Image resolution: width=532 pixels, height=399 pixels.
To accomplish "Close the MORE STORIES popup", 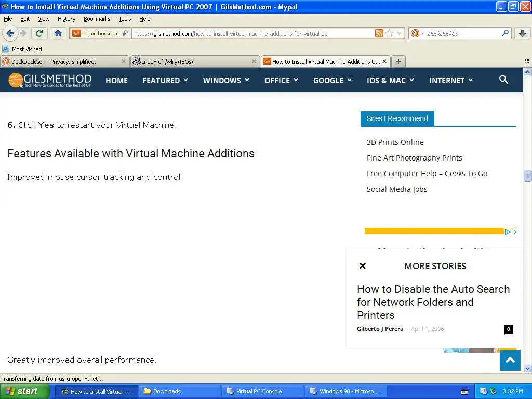I will (x=362, y=265).
